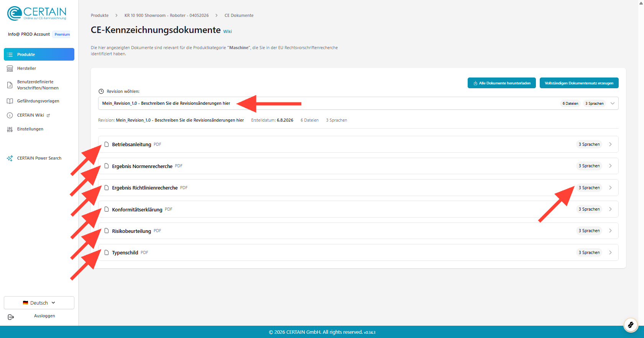Click the Gefährdungsvorlagen book icon

10,101
